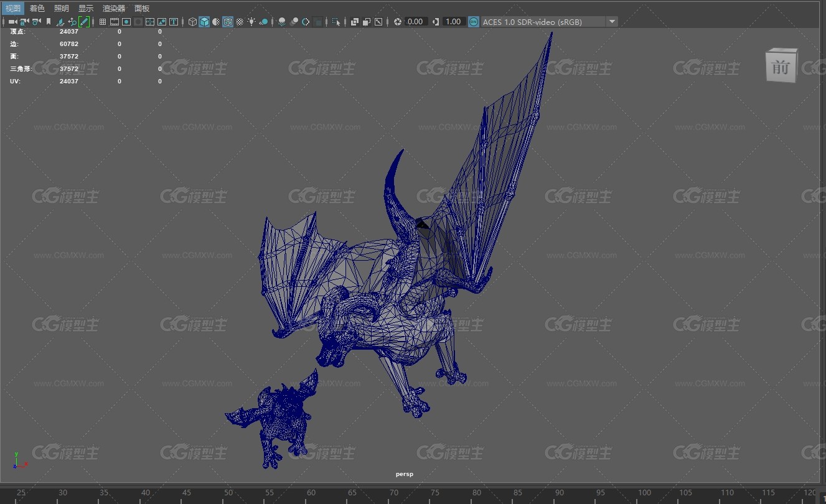826x504 pixels.
Task: Click the Exposure aperture icon
Action: click(398, 22)
